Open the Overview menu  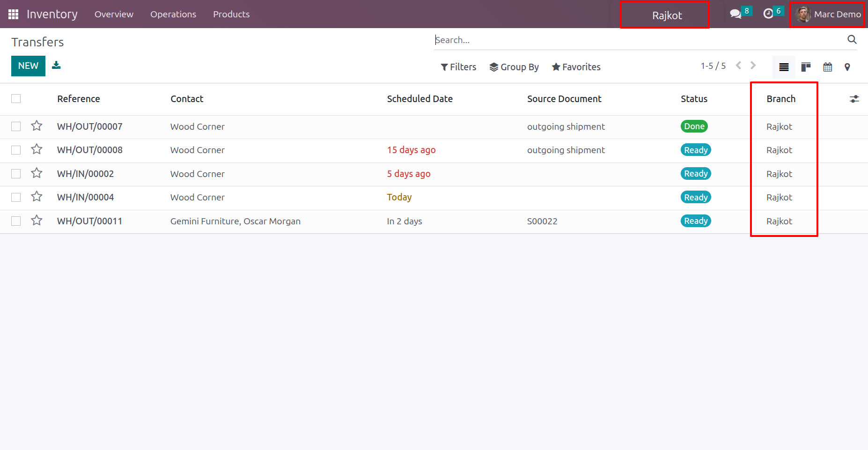[114, 14]
